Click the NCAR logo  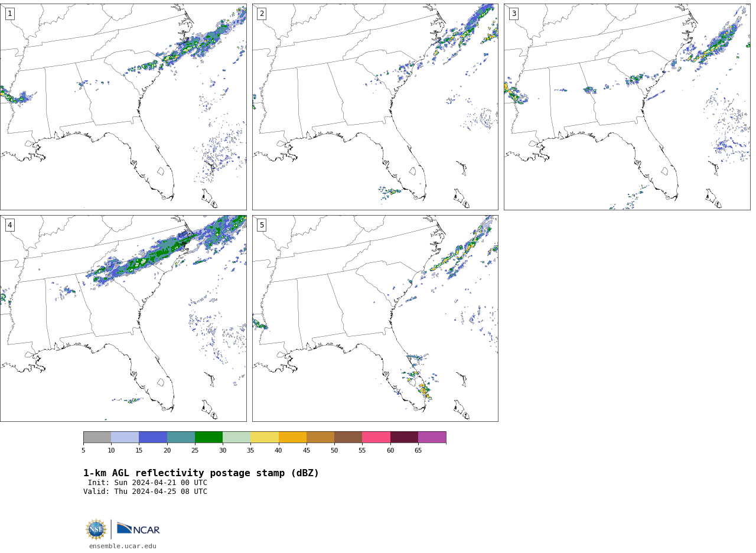coord(138,529)
